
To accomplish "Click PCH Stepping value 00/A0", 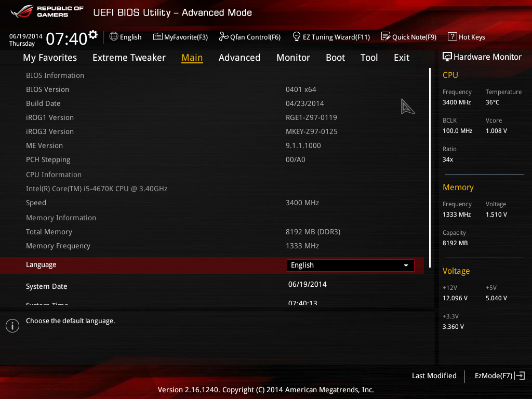I will point(295,159).
